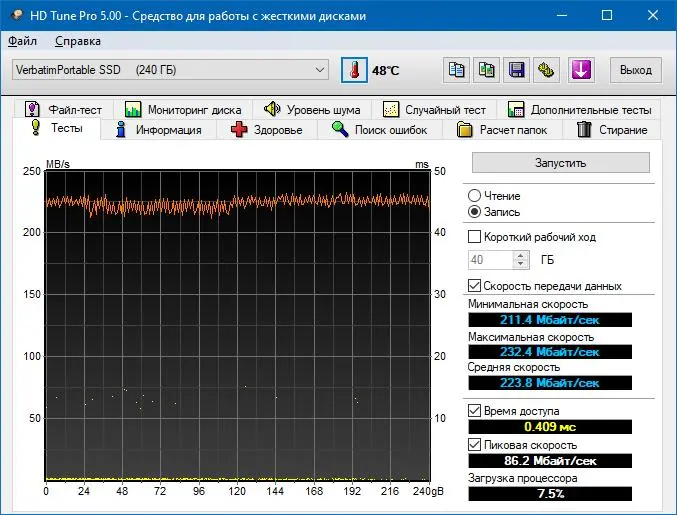
Task: Click the thermometer temperature icon
Action: 354,70
